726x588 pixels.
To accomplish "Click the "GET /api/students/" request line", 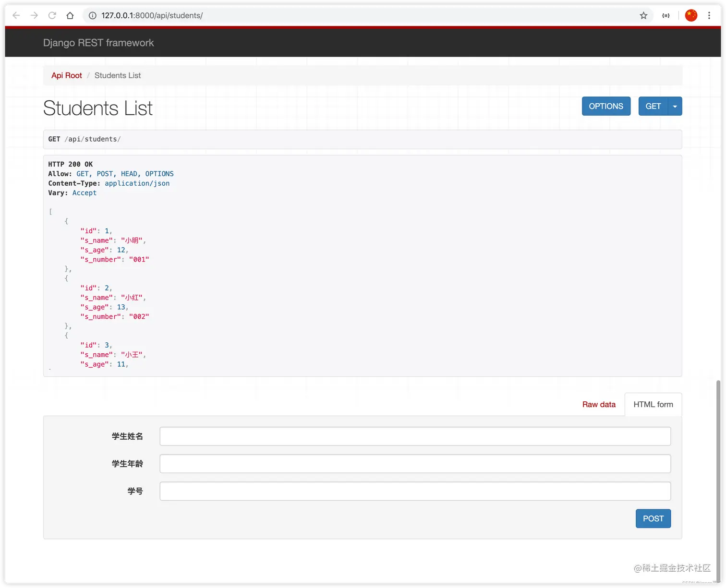I will point(85,139).
